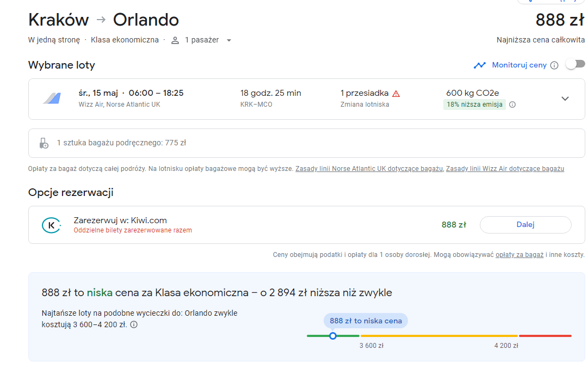Click the 'KRK–MCO' route code
The height and width of the screenshot is (374, 588).
(256, 105)
